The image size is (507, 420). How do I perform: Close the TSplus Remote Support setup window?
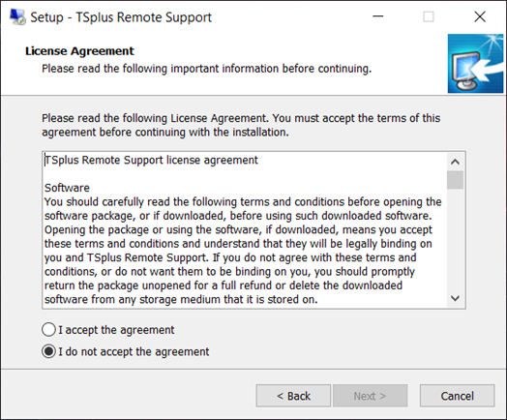pos(480,16)
